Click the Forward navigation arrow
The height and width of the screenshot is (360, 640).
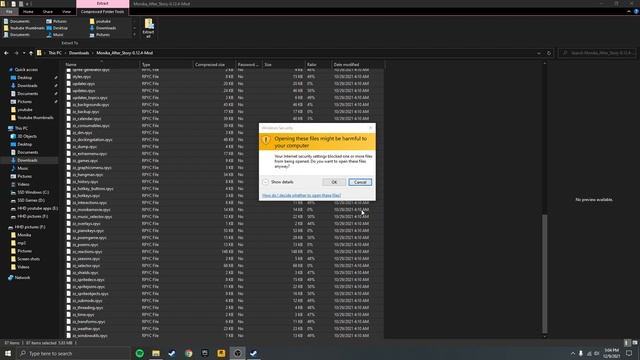[16, 53]
